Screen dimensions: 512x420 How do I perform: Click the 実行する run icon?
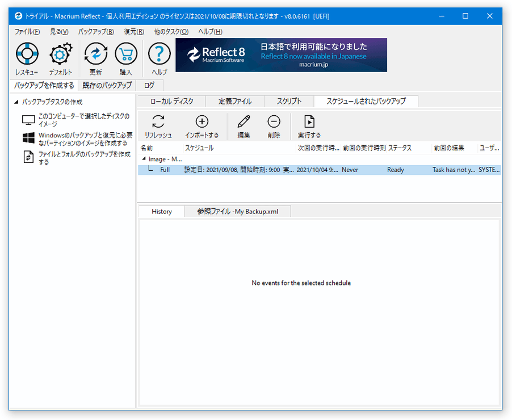coord(309,121)
